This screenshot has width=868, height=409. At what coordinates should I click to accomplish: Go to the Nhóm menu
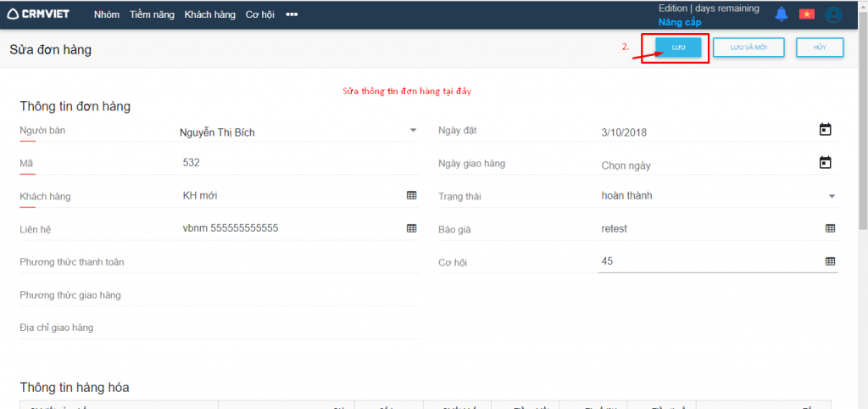(x=107, y=14)
